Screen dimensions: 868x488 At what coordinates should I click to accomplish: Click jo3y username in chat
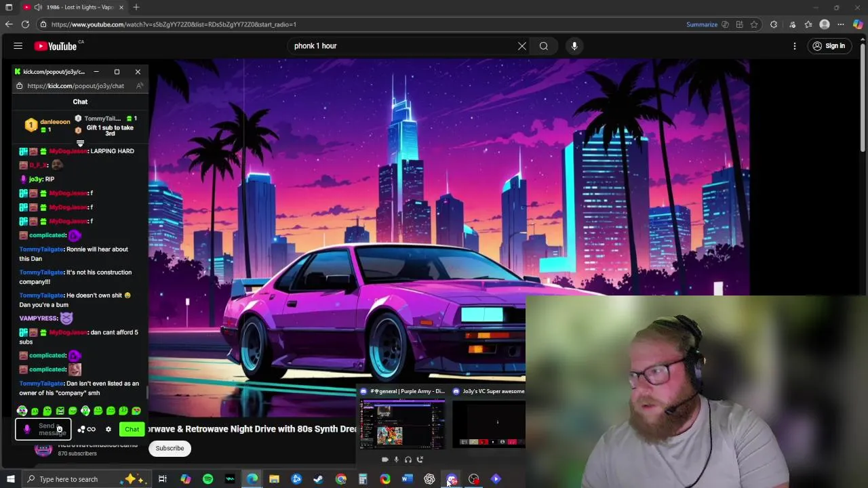click(36, 180)
